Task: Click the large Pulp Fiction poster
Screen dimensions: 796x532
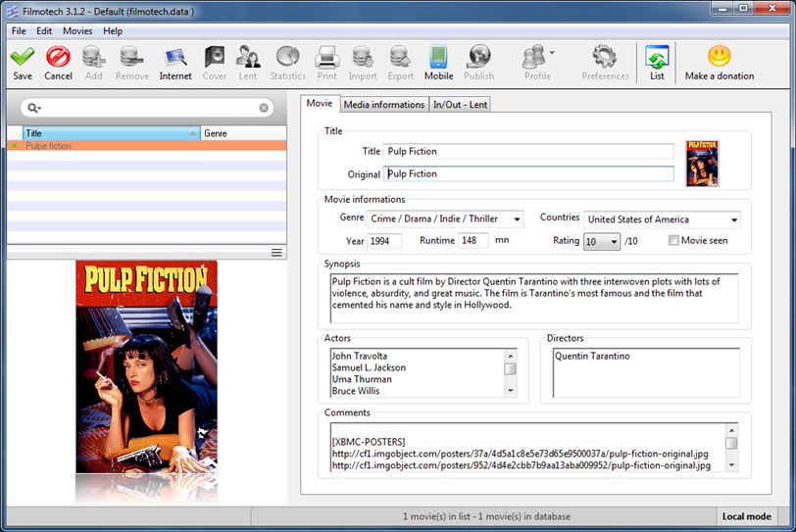Action: 147,367
